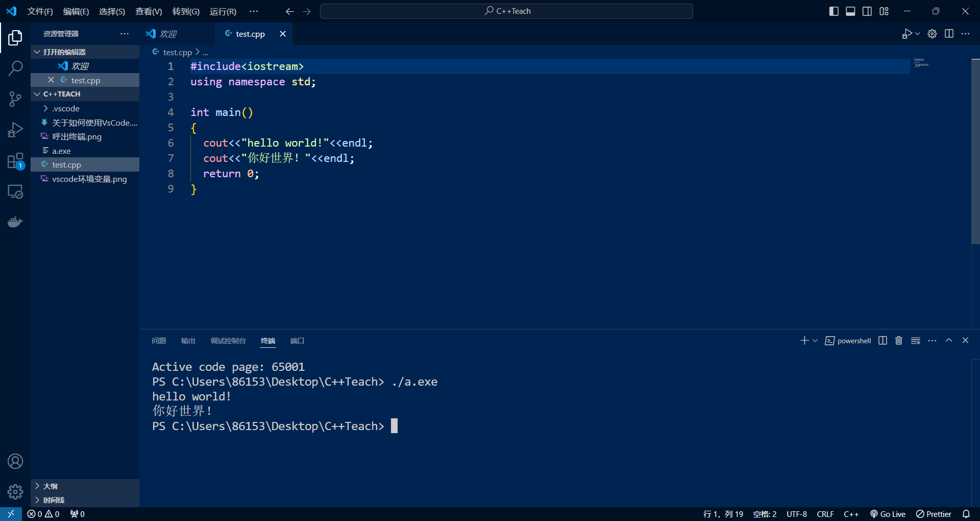Click the UTF-8 encoding selector

tap(796, 514)
